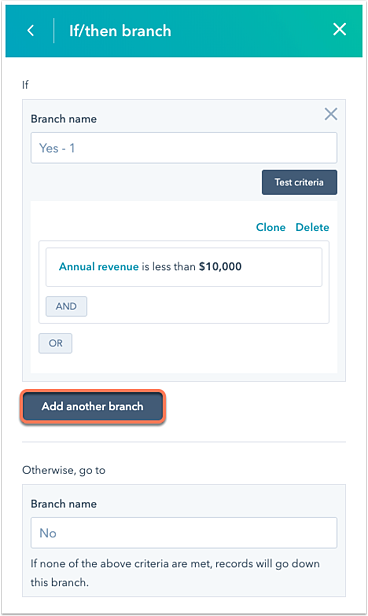Click the is less than operator text
The width and height of the screenshot is (368, 616).
coord(169,267)
